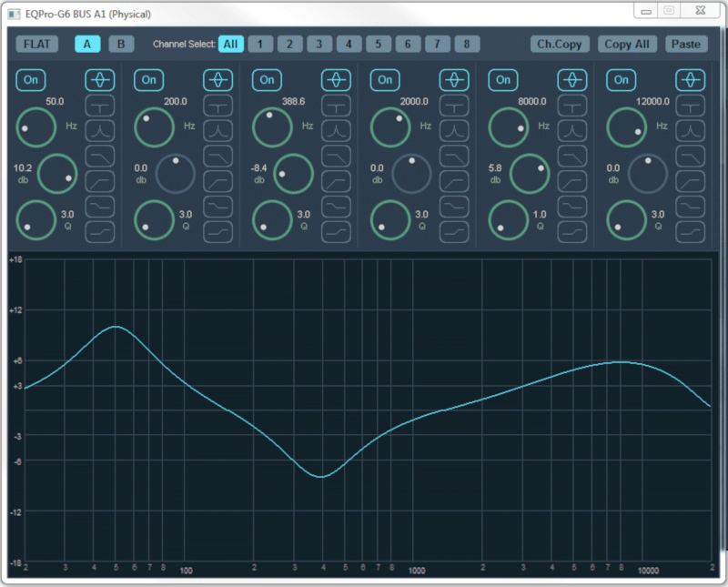Select high-pass filter icon for 388.6 Hz band
This screenshot has height=587, width=728.
click(x=336, y=181)
